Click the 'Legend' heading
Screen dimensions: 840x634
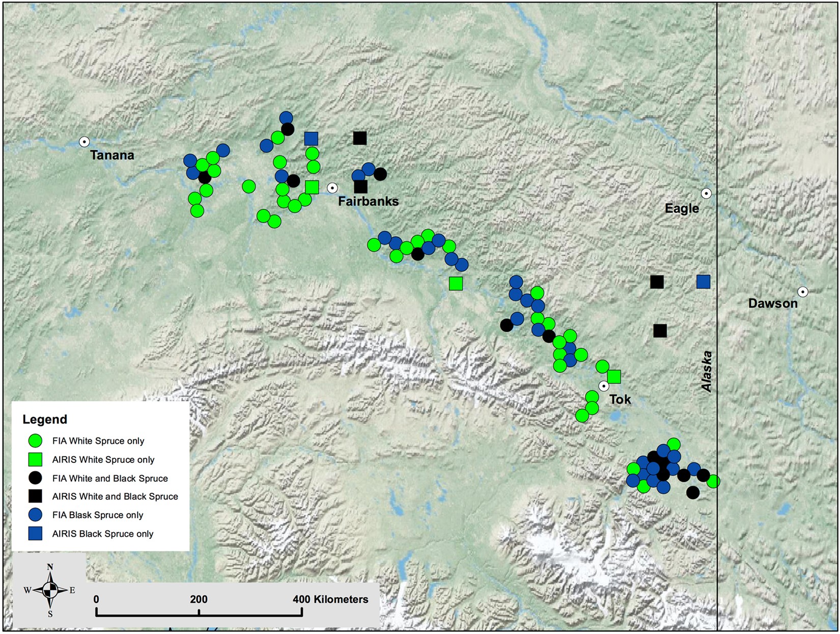pos(45,420)
